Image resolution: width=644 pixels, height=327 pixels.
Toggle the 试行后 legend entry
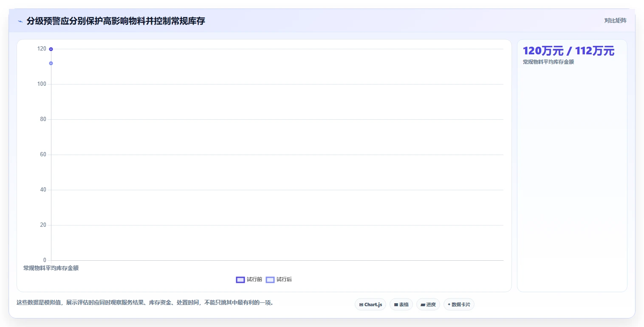279,279
